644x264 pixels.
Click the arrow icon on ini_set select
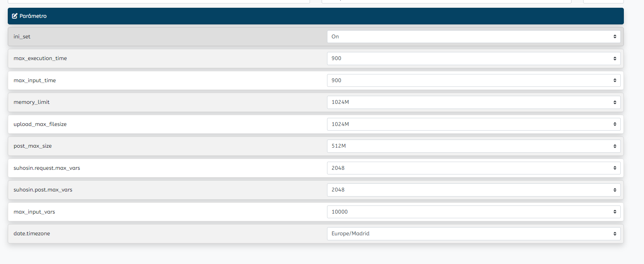pyautogui.click(x=615, y=36)
